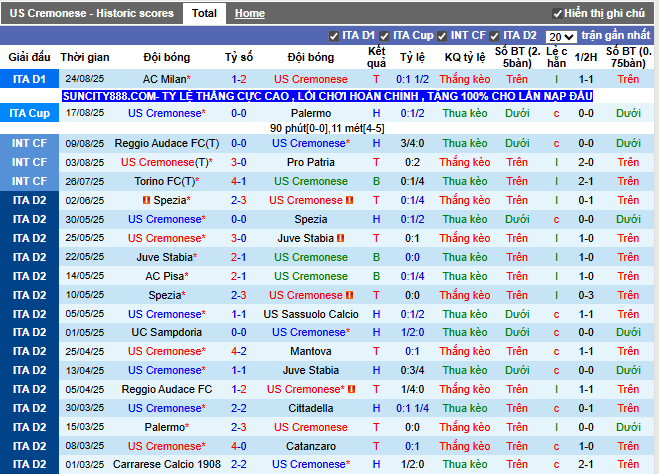Switch to the Total tab

(204, 13)
